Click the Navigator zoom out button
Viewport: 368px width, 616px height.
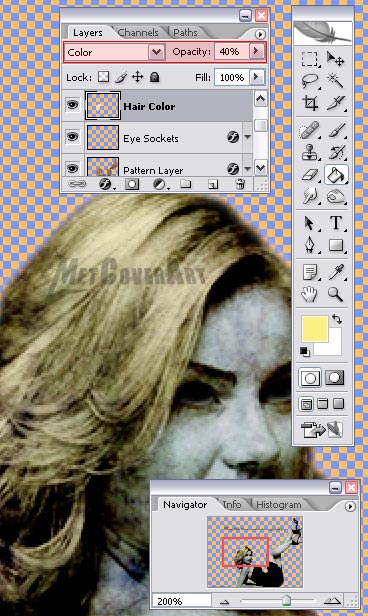225,601
